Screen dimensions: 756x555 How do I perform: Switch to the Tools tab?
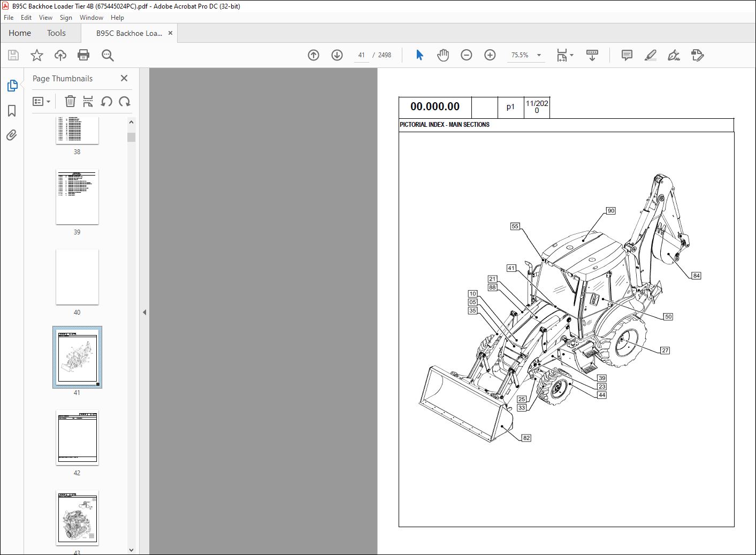coord(56,33)
